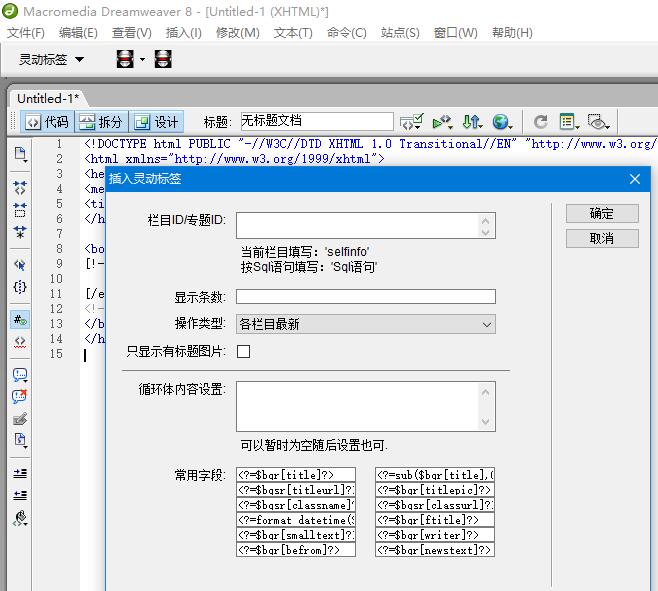Close the 插入灵动标签 dialog
The width and height of the screenshot is (658, 591).
(x=634, y=179)
